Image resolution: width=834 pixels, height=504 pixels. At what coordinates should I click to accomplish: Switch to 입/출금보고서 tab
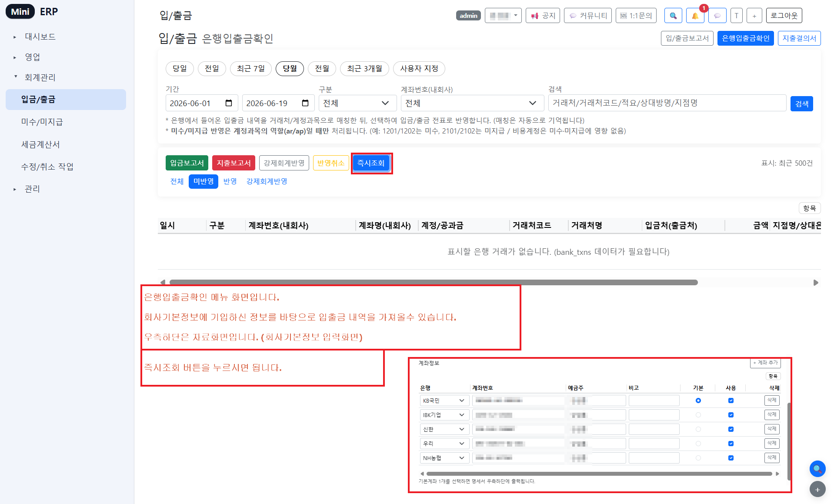click(687, 38)
